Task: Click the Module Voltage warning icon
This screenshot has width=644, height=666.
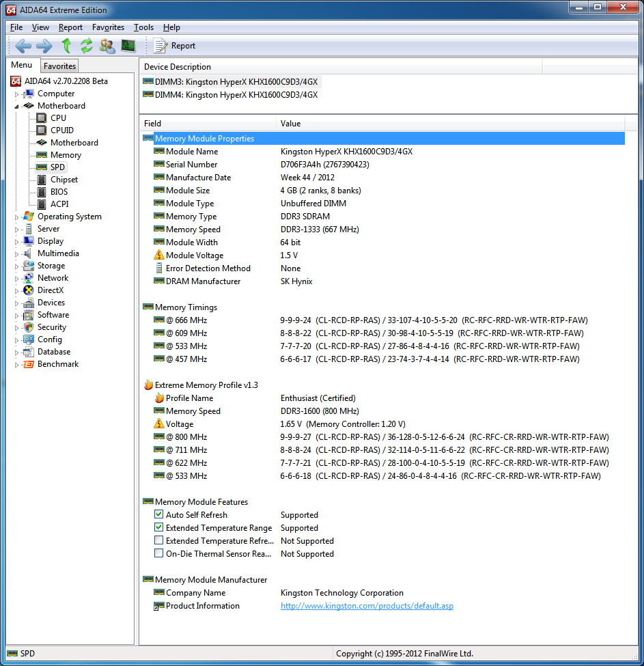Action: 158,255
